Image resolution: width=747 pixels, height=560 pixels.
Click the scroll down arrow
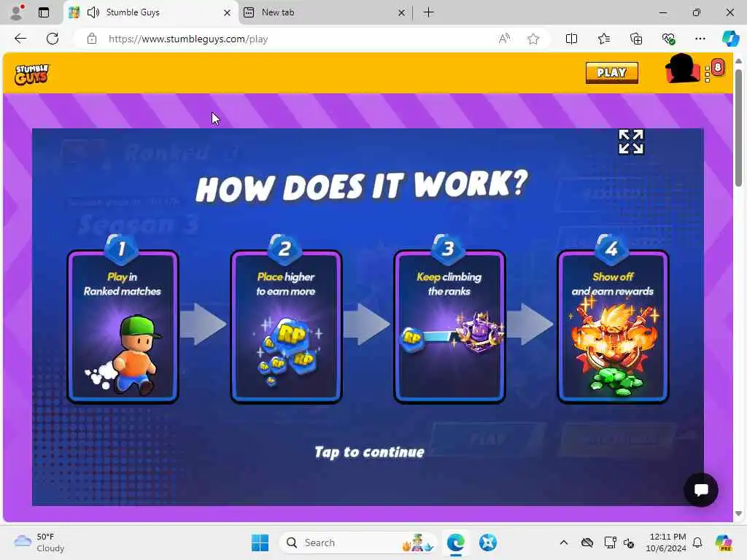click(738, 514)
